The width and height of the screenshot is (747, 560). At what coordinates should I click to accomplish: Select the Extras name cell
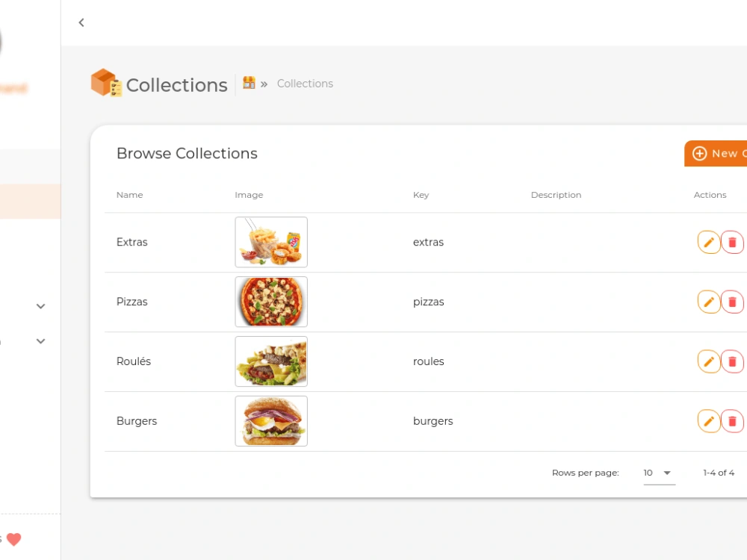click(x=132, y=242)
